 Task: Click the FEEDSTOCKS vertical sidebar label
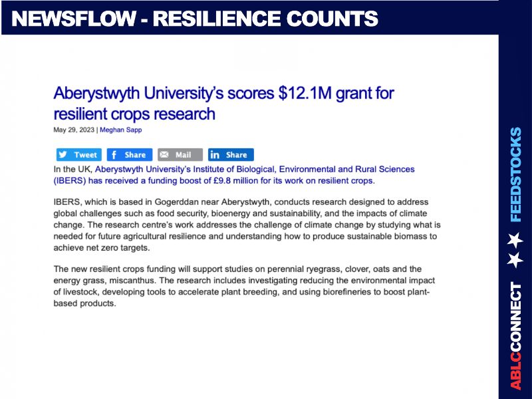(515, 174)
